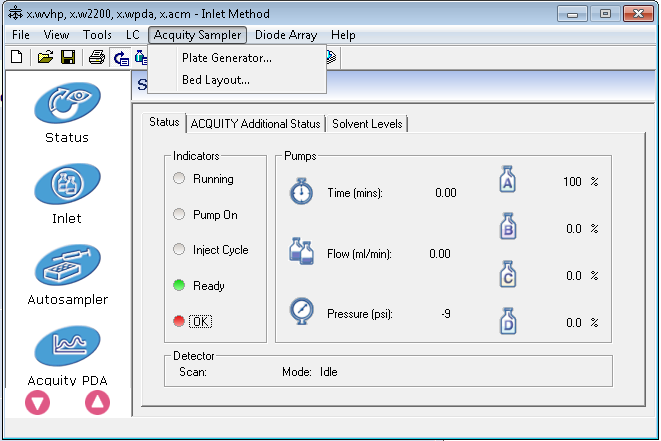The height and width of the screenshot is (441, 661).
Task: Click the application icon in the title bar
Action: (x=16, y=13)
